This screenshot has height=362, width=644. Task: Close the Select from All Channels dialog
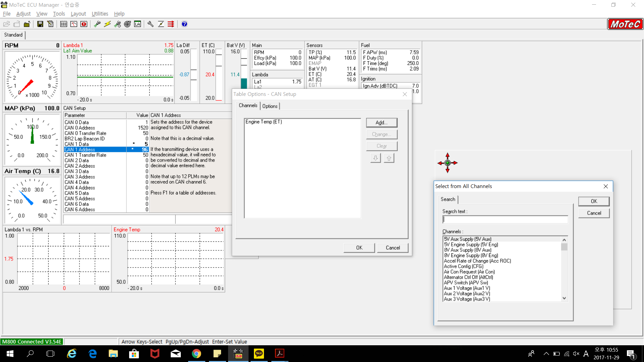606,186
